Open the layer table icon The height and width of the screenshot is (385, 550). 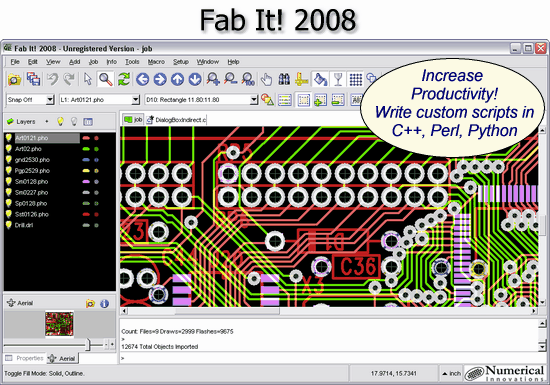pos(88,122)
